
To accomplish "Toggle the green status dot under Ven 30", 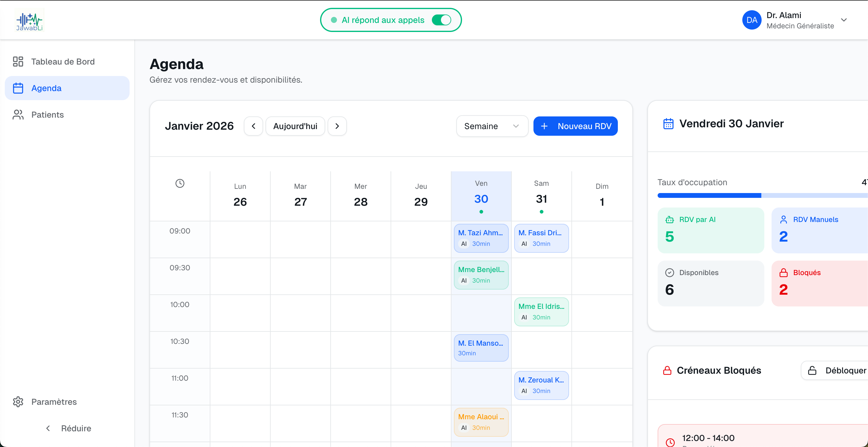I will click(x=481, y=212).
